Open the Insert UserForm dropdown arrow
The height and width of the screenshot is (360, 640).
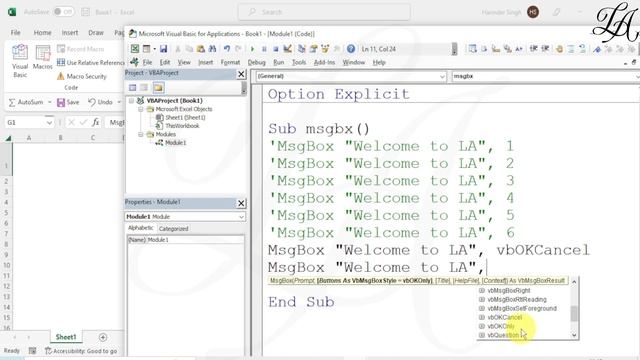pyautogui.click(x=154, y=49)
